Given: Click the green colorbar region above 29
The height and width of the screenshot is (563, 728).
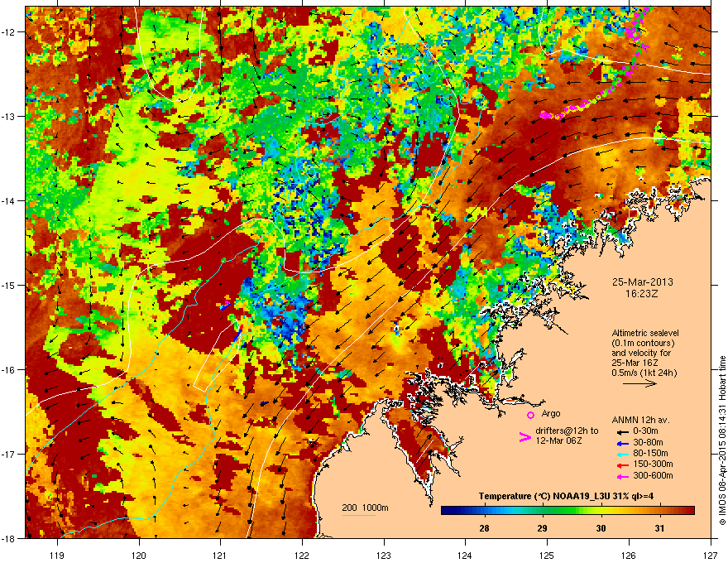Looking at the screenshot, I should pyautogui.click(x=543, y=511).
